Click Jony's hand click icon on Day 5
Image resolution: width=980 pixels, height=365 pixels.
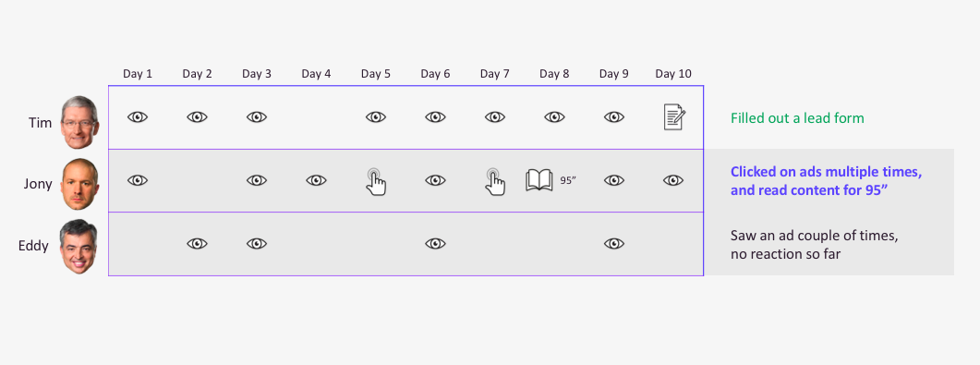pyautogui.click(x=376, y=182)
